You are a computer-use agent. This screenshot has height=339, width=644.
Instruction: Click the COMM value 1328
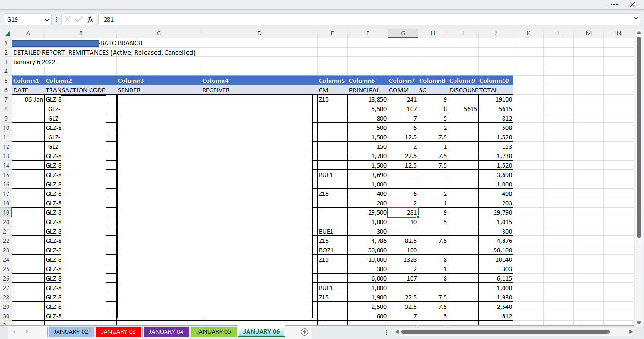coord(403,259)
